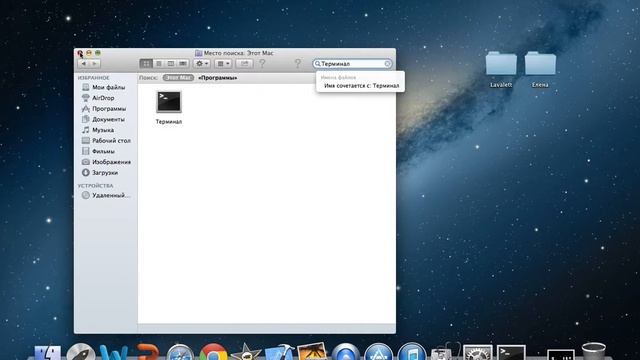This screenshot has width=640, height=360.
Task: Launch Google Chrome from the Dock
Action: [x=213, y=352]
